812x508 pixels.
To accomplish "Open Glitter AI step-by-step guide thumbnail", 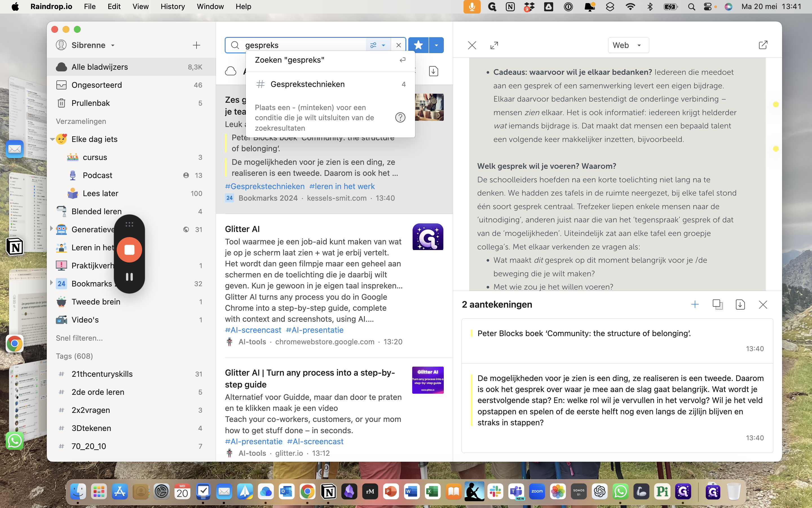I will 428,380.
